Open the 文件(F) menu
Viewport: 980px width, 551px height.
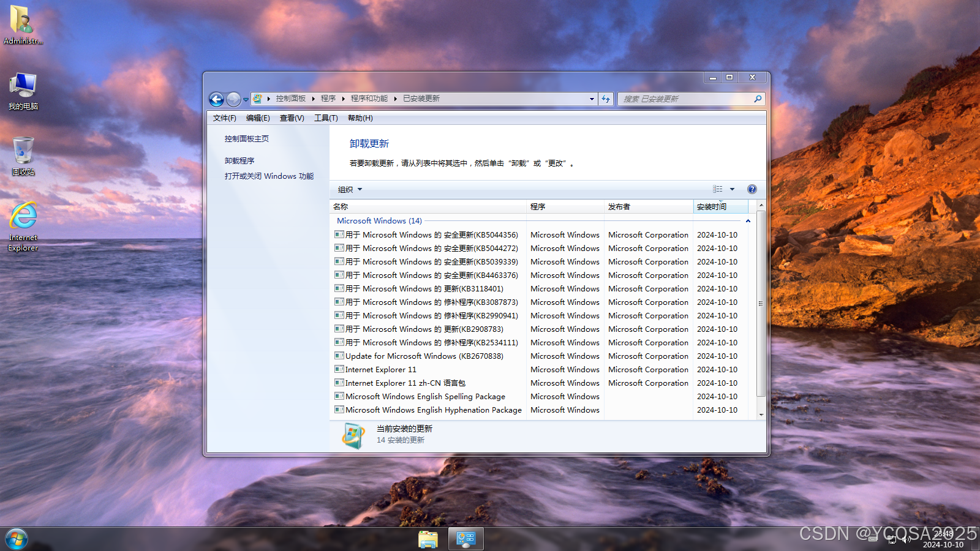pos(224,118)
